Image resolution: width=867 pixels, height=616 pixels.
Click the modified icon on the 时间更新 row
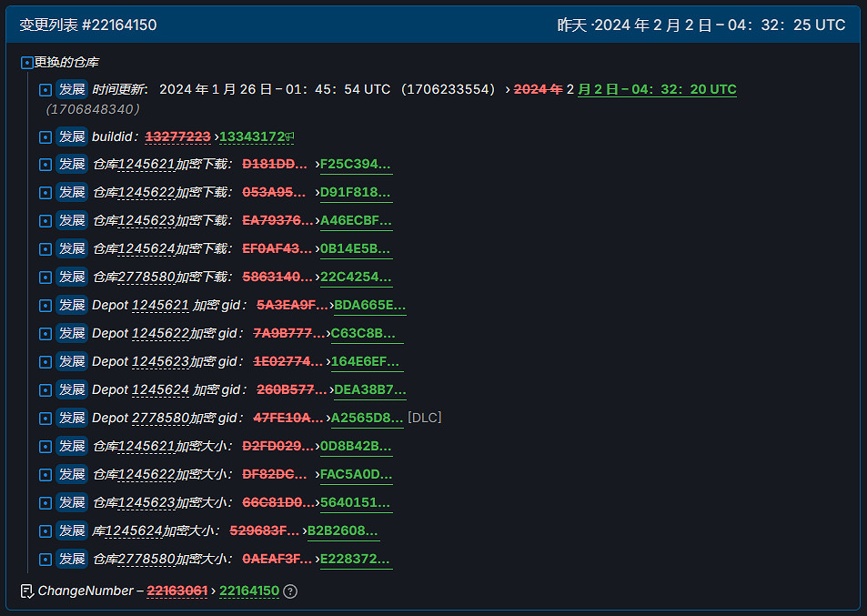coord(45,90)
